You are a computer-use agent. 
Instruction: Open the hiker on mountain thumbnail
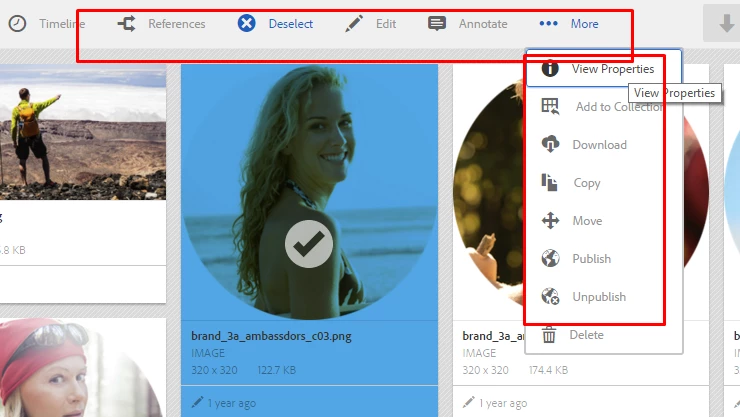pos(83,132)
